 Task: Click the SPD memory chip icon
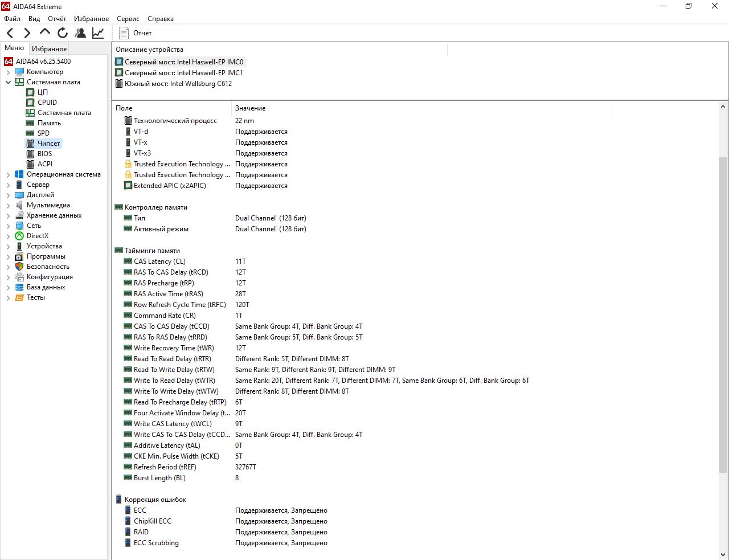click(x=30, y=133)
